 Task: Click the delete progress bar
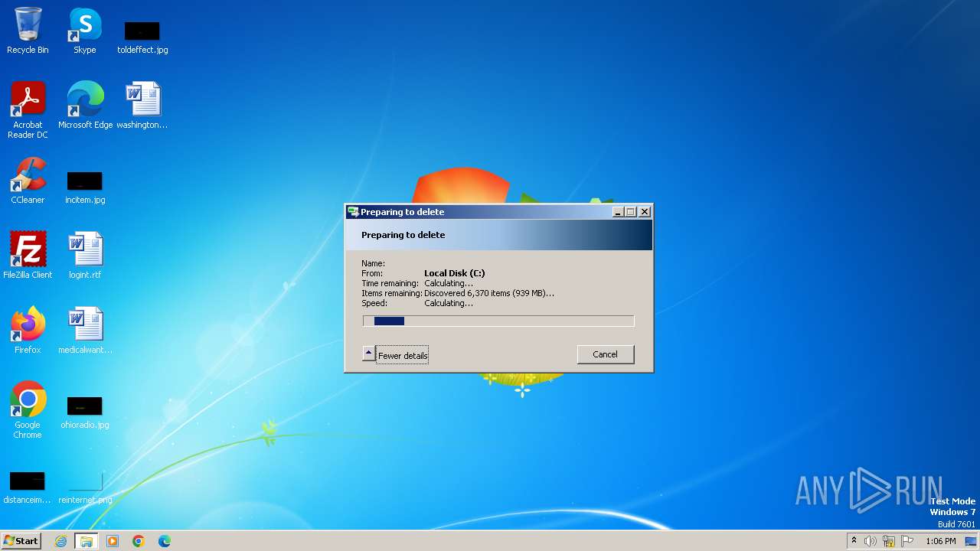pos(498,321)
